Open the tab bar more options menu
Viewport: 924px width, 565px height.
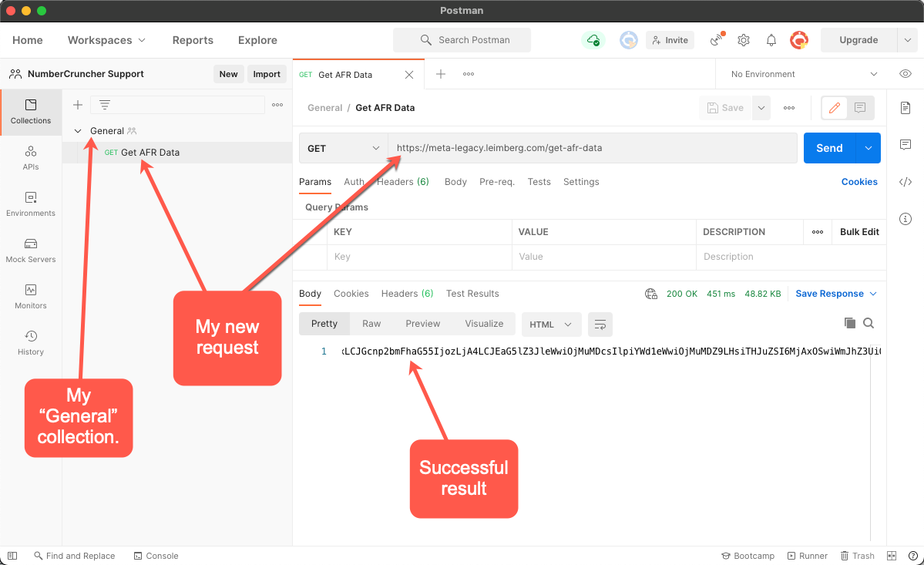click(469, 74)
